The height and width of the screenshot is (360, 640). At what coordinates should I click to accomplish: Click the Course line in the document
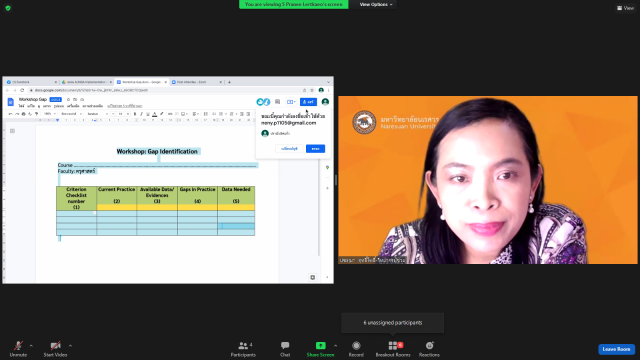click(157, 165)
